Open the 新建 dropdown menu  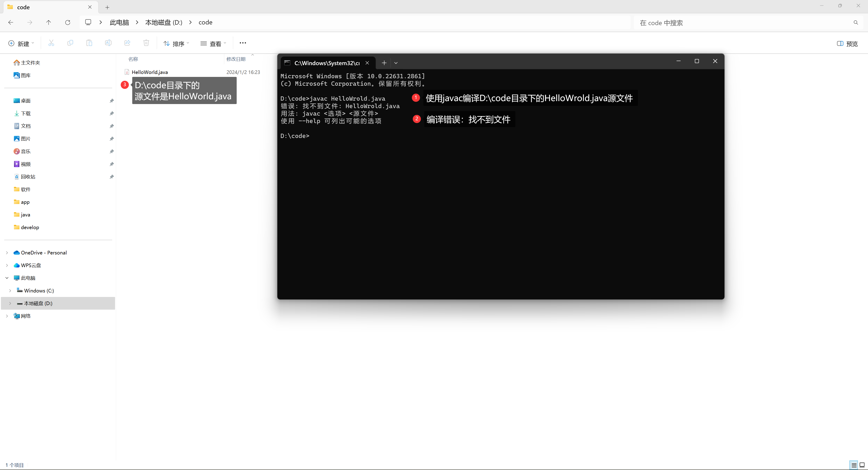click(21, 43)
